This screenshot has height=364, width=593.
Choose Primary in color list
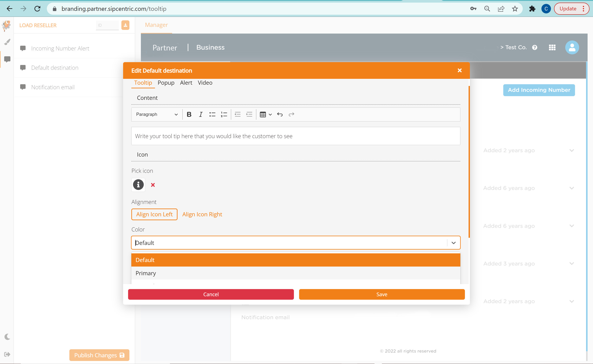point(296,273)
